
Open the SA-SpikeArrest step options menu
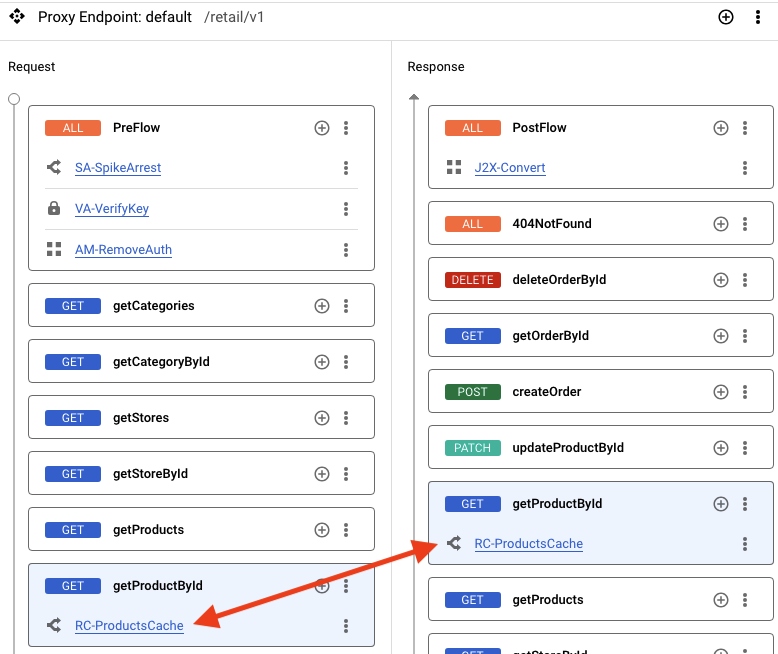(x=346, y=168)
